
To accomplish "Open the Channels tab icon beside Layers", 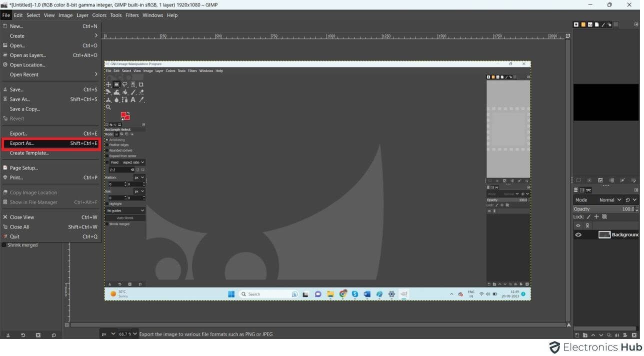I will click(x=582, y=190).
